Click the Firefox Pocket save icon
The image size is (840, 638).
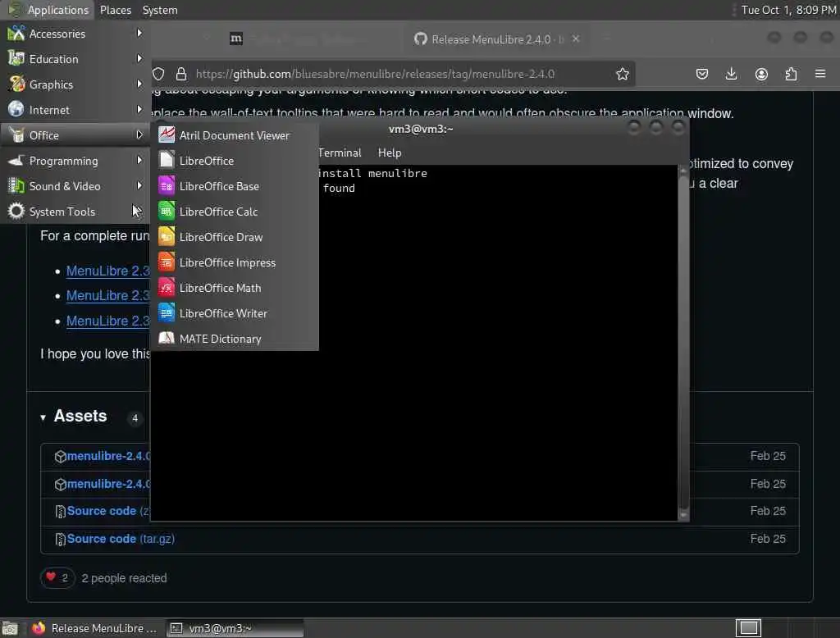(x=702, y=74)
